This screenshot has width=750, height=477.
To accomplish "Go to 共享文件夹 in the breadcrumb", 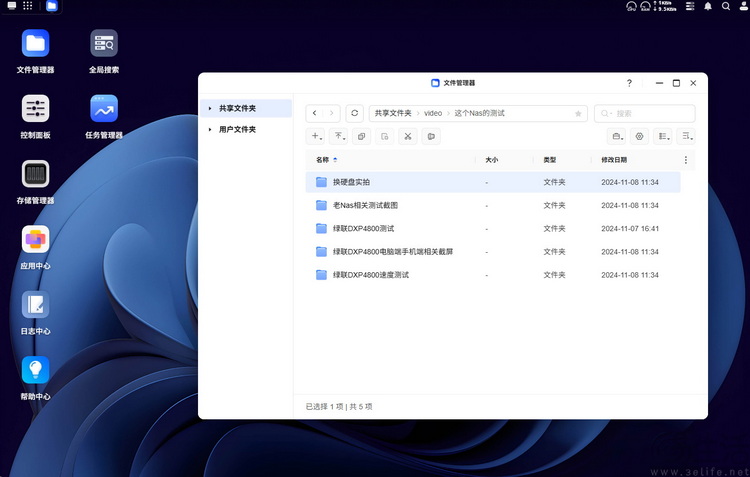I will pyautogui.click(x=393, y=113).
